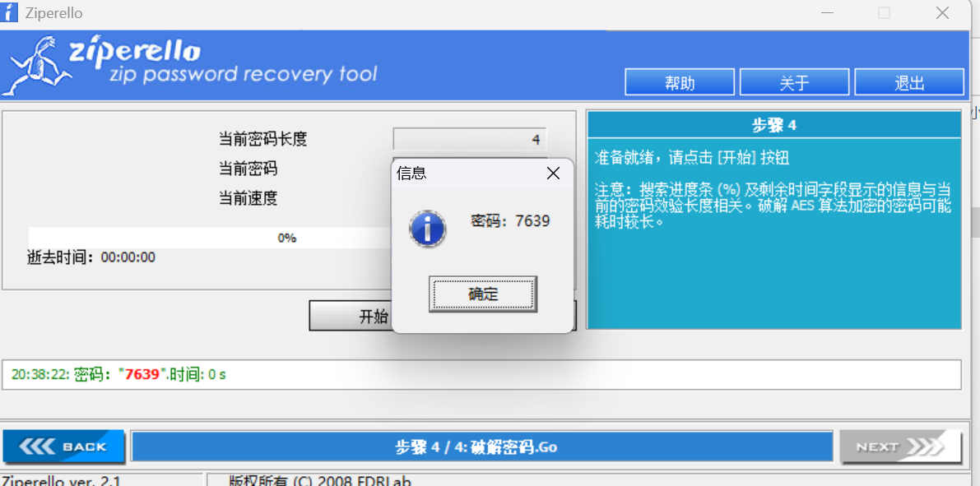Click the Ziperello title bar app icon
The width and height of the screenshot is (980, 486).
coord(10,12)
